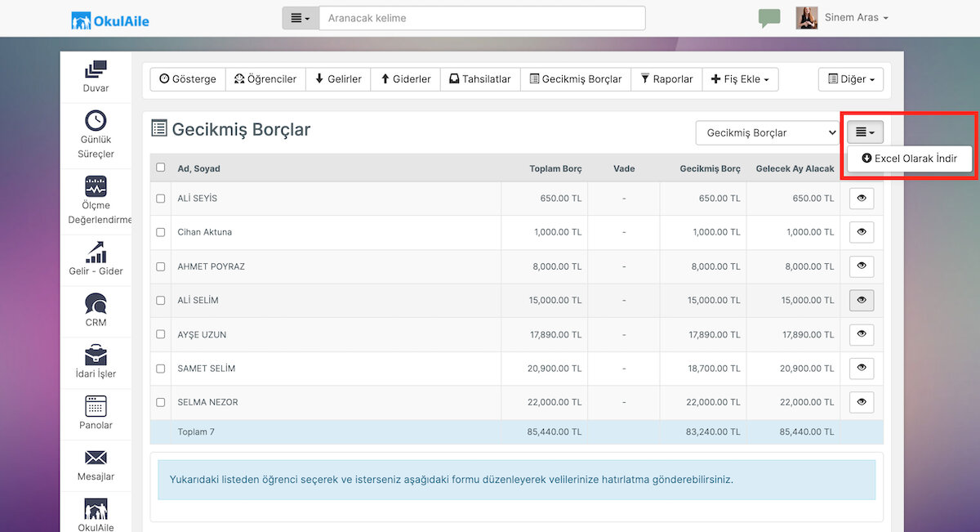Open Mesajlar envelope icon

point(96,458)
